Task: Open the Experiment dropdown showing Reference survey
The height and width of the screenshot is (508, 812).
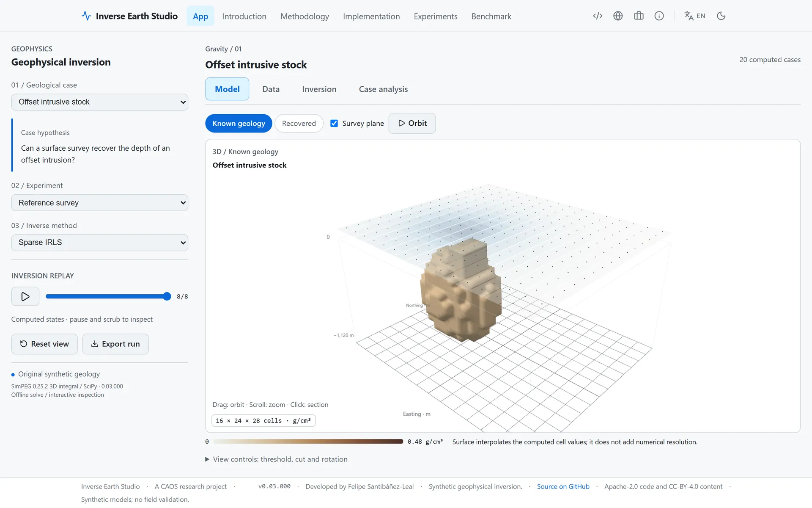Action: click(x=100, y=203)
